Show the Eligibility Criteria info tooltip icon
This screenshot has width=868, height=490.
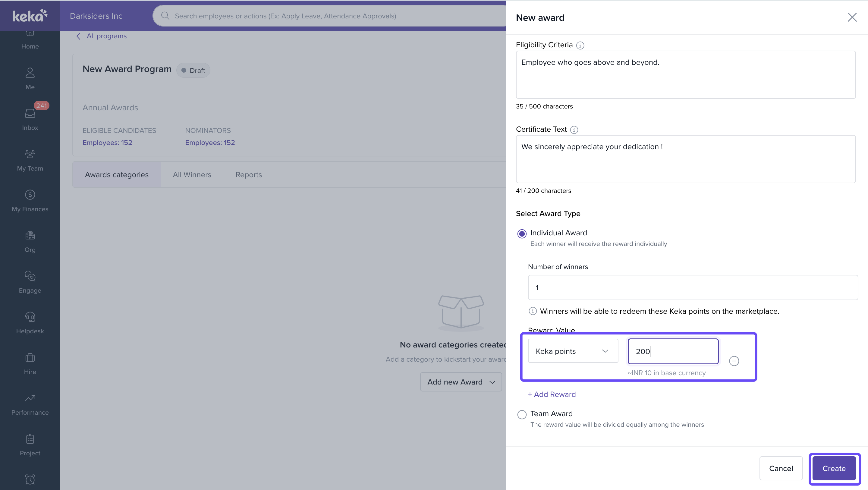click(580, 46)
